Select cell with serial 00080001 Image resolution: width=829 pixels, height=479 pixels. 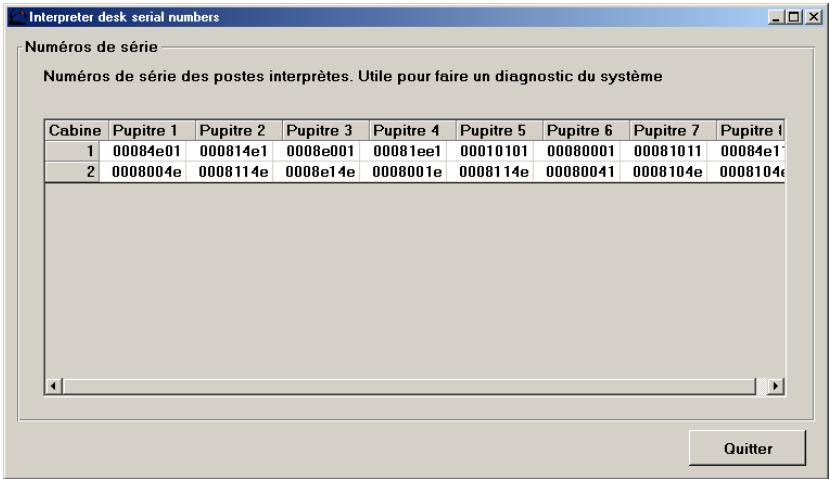[x=576, y=151]
